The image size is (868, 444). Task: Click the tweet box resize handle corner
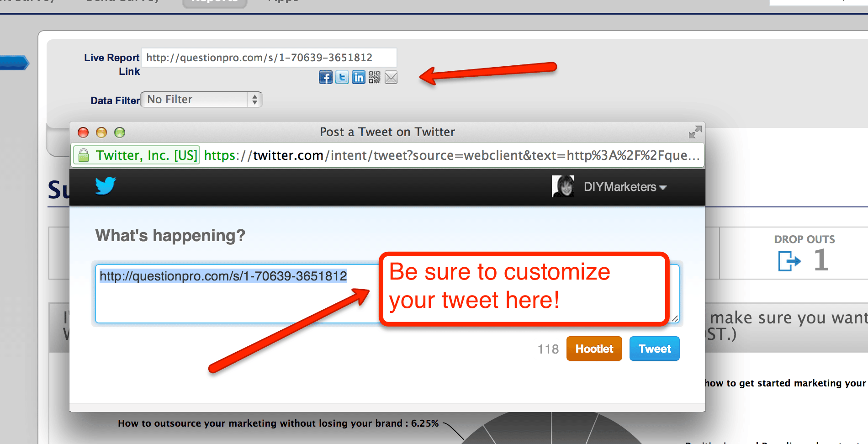675,318
